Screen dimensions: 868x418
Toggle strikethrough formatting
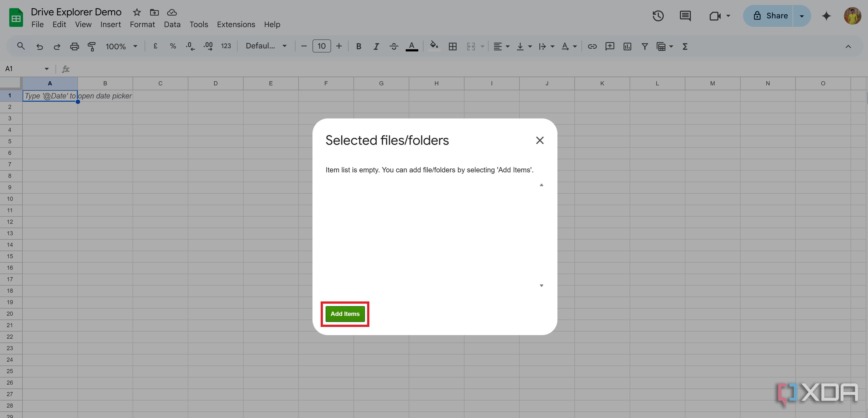tap(394, 46)
